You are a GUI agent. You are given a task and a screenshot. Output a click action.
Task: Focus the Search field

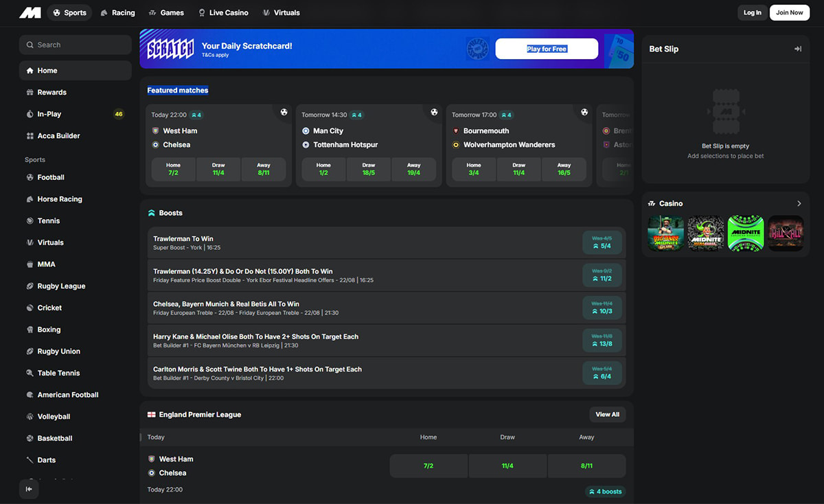click(76, 45)
